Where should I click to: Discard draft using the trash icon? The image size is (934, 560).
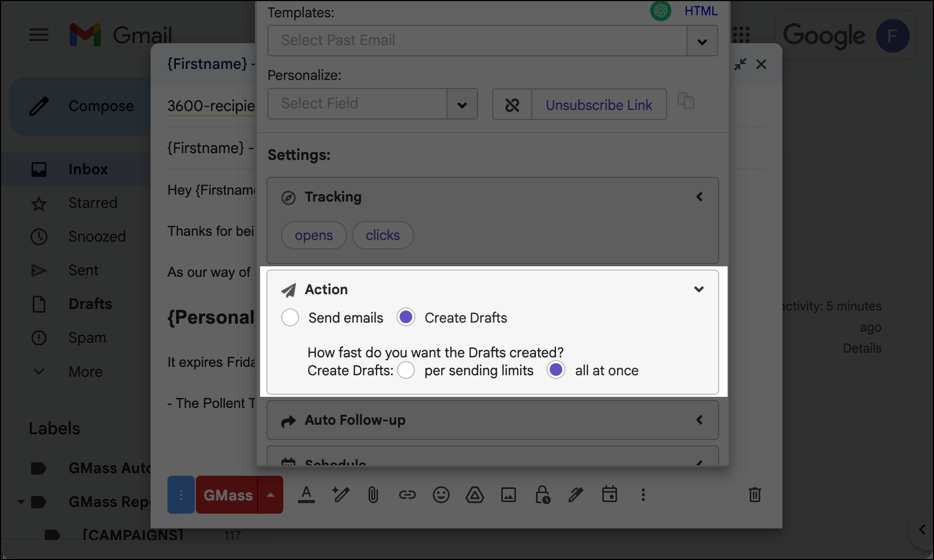tap(754, 495)
